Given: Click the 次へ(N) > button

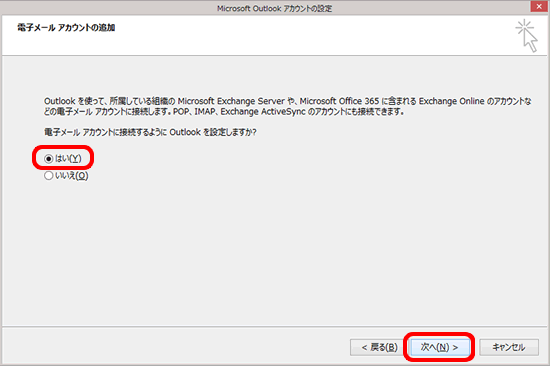Looking at the screenshot, I should [439, 347].
